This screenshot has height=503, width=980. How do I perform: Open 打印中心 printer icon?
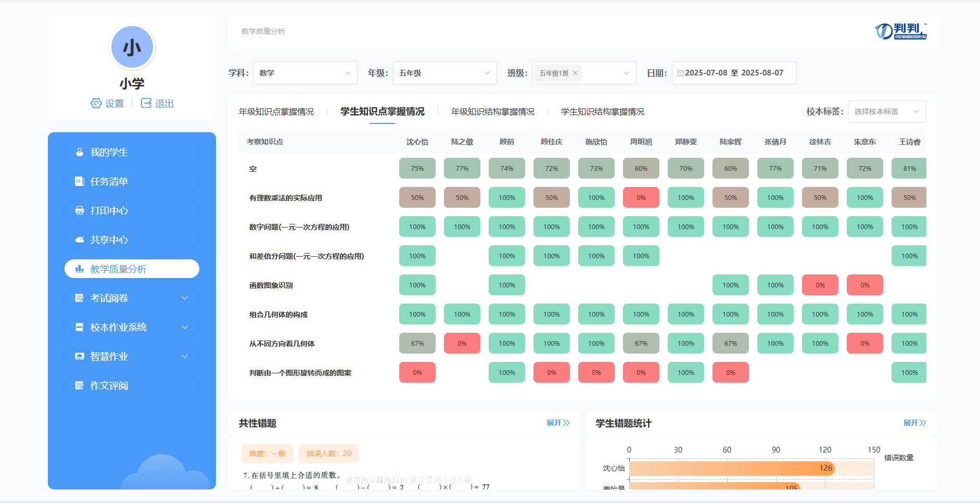click(80, 210)
